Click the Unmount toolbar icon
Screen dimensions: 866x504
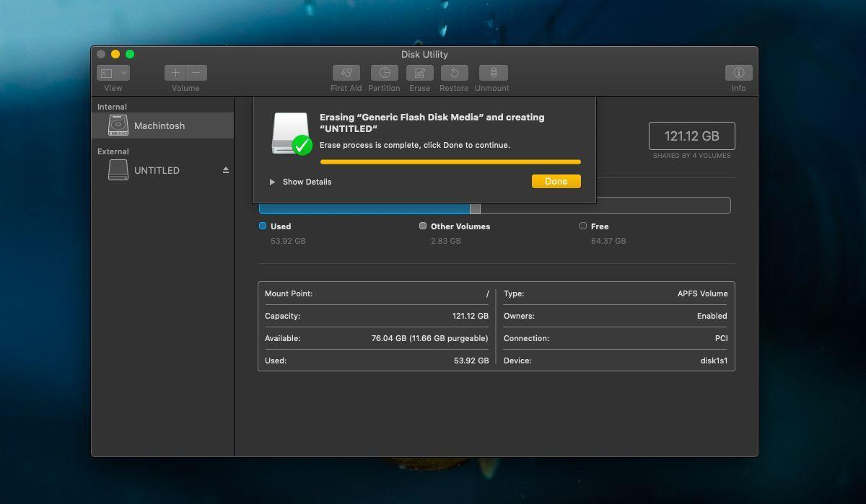(494, 73)
